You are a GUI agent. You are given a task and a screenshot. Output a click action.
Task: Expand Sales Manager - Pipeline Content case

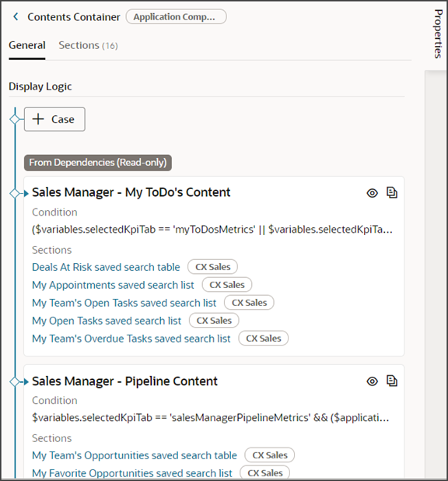(26, 381)
